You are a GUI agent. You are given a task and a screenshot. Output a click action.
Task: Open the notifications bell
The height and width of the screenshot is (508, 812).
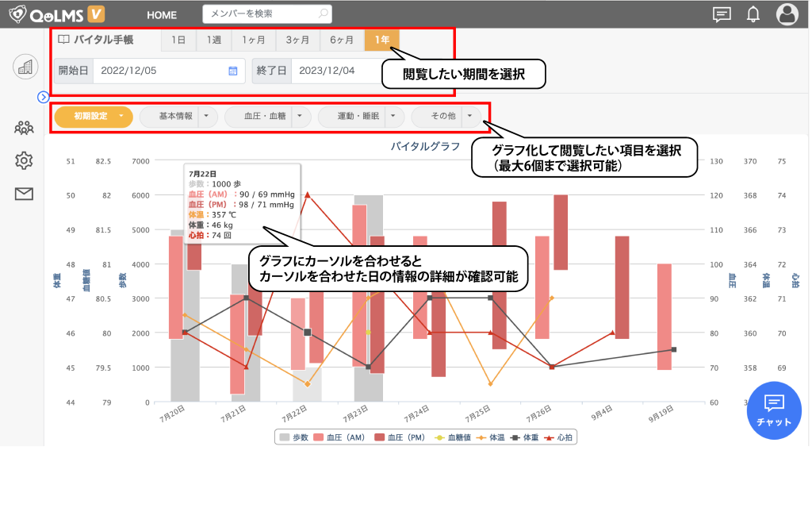(x=753, y=14)
